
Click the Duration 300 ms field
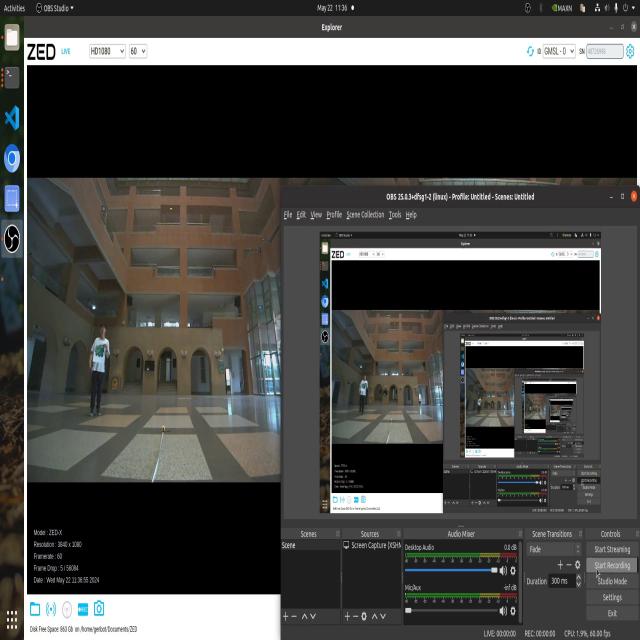[x=561, y=581]
